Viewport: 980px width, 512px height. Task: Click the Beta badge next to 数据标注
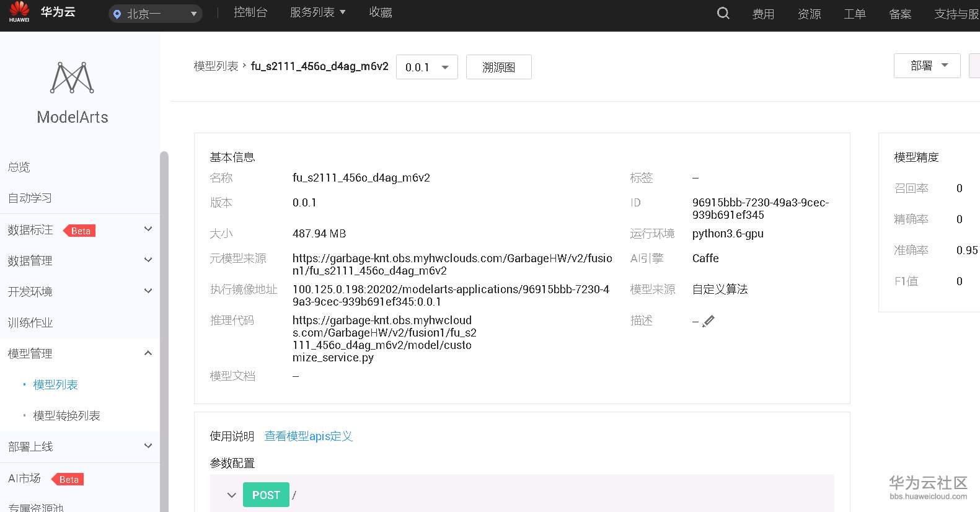coord(80,231)
